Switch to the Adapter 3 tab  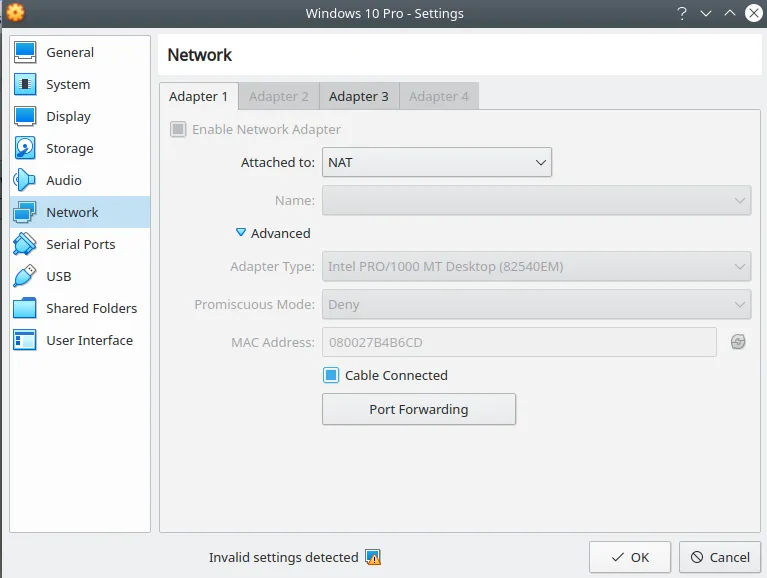[359, 96]
